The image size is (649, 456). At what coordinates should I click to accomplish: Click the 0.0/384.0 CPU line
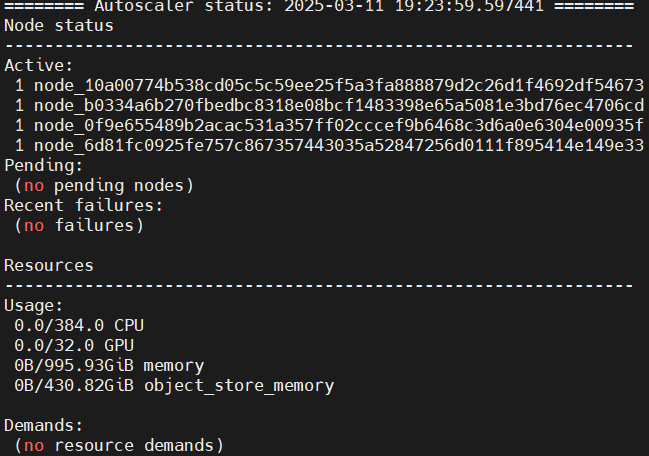click(x=79, y=326)
